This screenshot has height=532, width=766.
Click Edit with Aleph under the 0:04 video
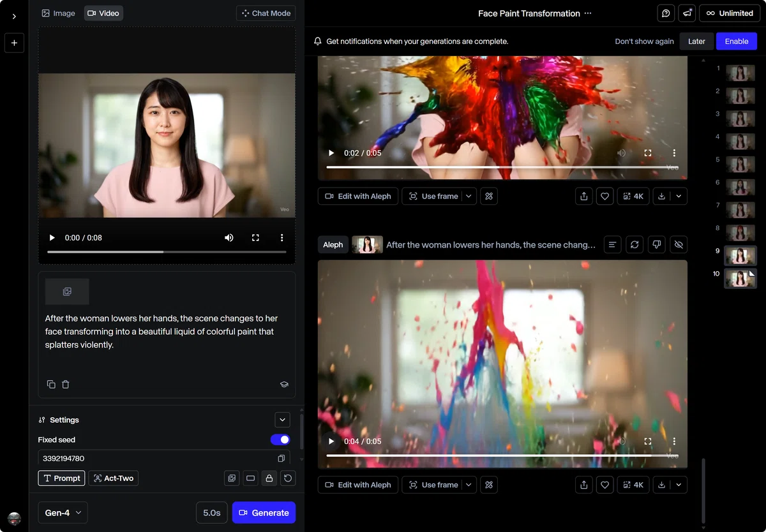[x=358, y=485]
